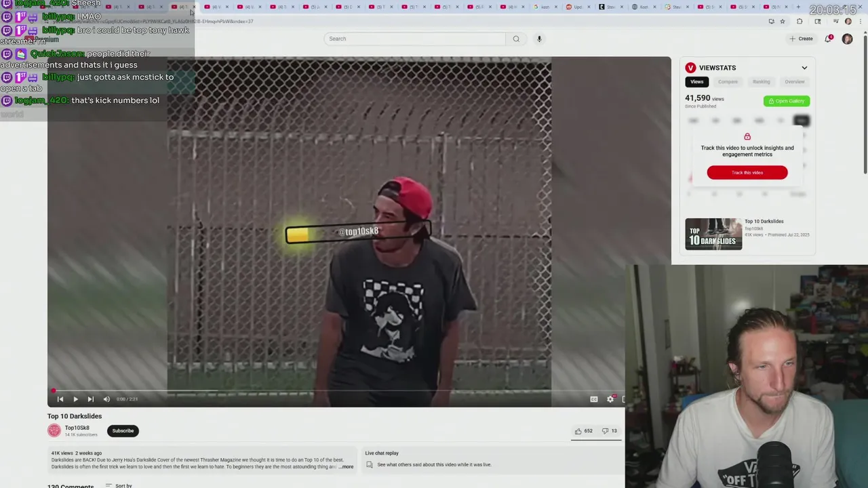Like the video with 652 likes
868x488 pixels.
tap(583, 431)
